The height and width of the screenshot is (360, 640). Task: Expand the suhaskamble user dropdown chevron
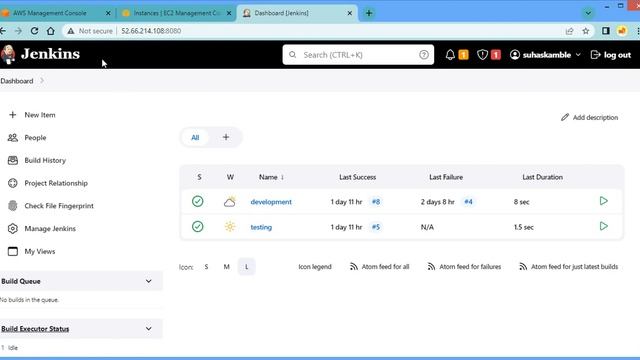point(578,55)
